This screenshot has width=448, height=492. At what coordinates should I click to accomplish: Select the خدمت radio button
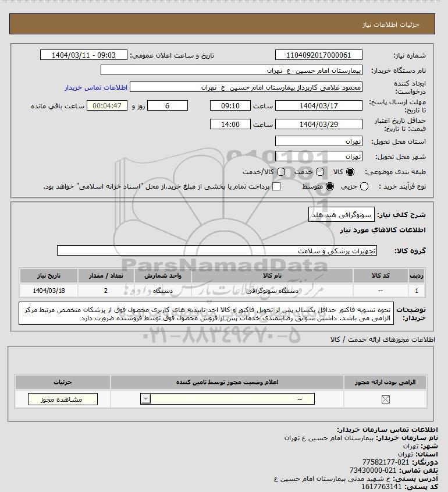point(320,172)
